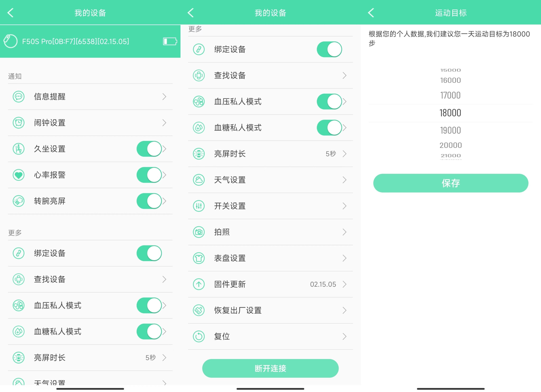Click the 复位 reset icon
This screenshot has height=392, width=541.
199,336
